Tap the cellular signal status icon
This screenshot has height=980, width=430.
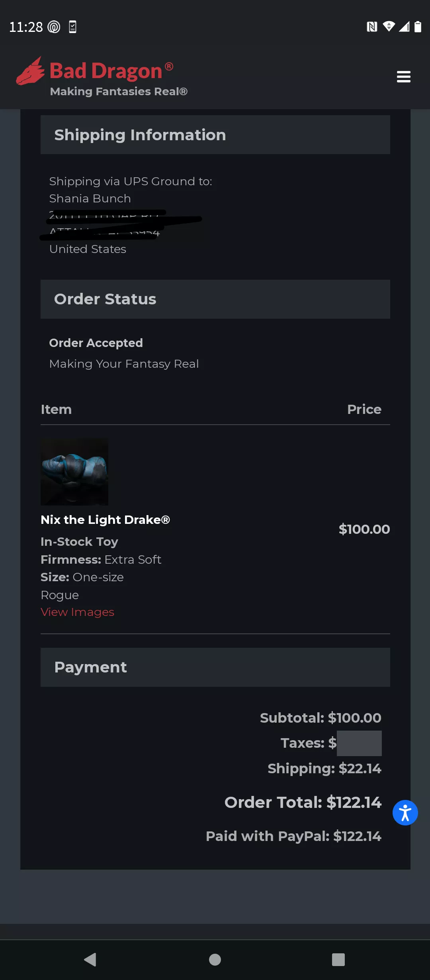pyautogui.click(x=404, y=27)
